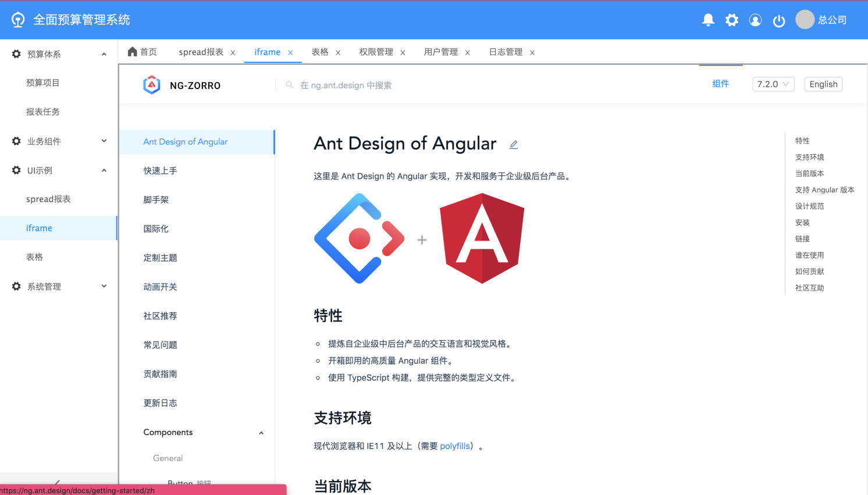Viewport: 868px width, 495px height.
Task: Collapse the UI示例 menu chevron
Action: 104,170
